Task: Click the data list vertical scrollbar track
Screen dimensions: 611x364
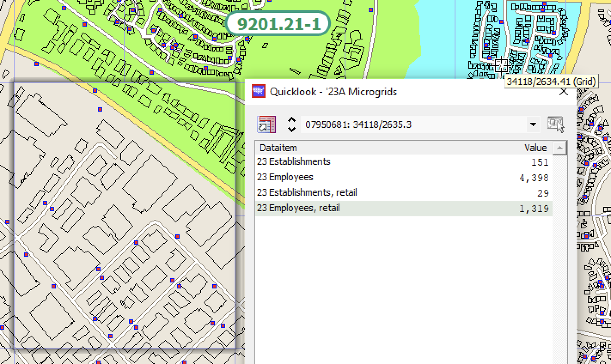Action: 559,258
